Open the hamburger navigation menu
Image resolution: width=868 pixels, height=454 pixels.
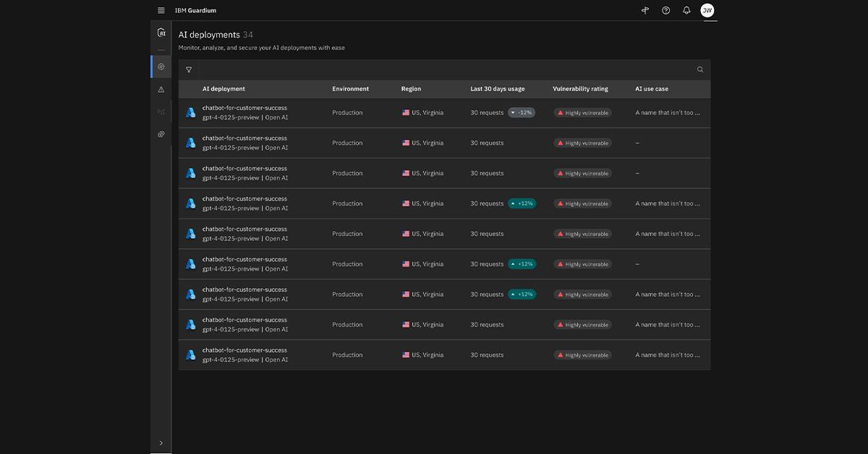[x=161, y=10]
